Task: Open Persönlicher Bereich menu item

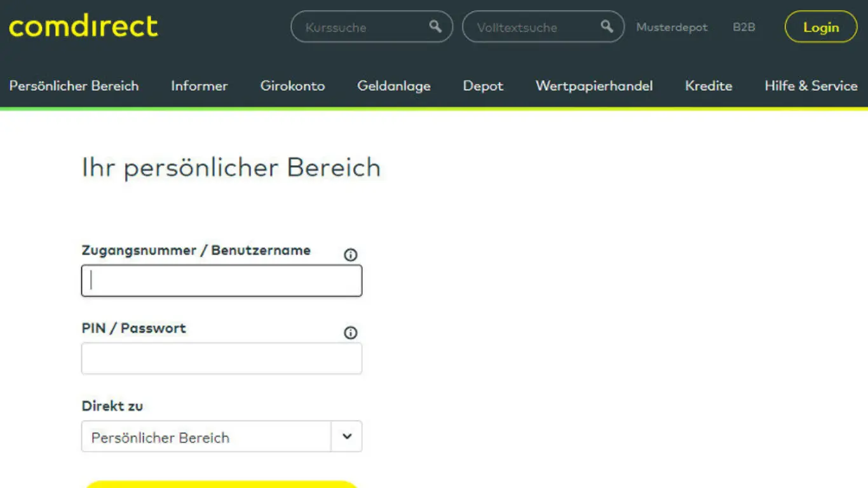Action: coord(74,86)
